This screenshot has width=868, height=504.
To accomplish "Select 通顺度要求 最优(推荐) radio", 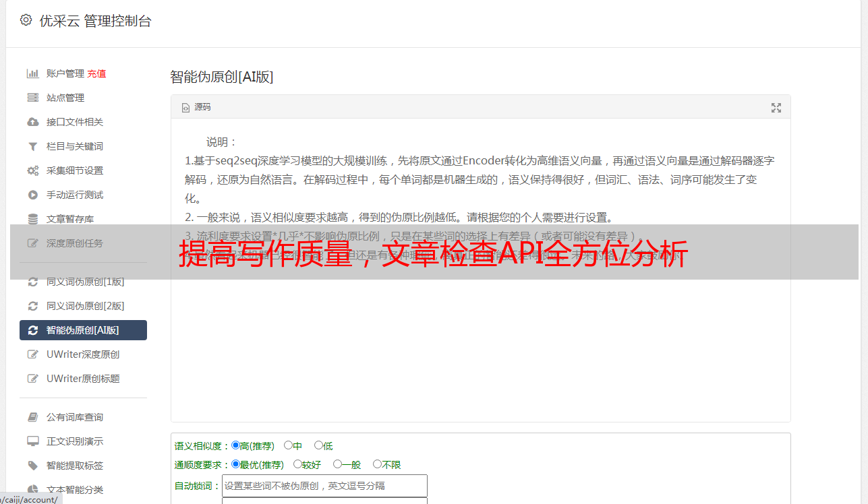I will (x=235, y=464).
